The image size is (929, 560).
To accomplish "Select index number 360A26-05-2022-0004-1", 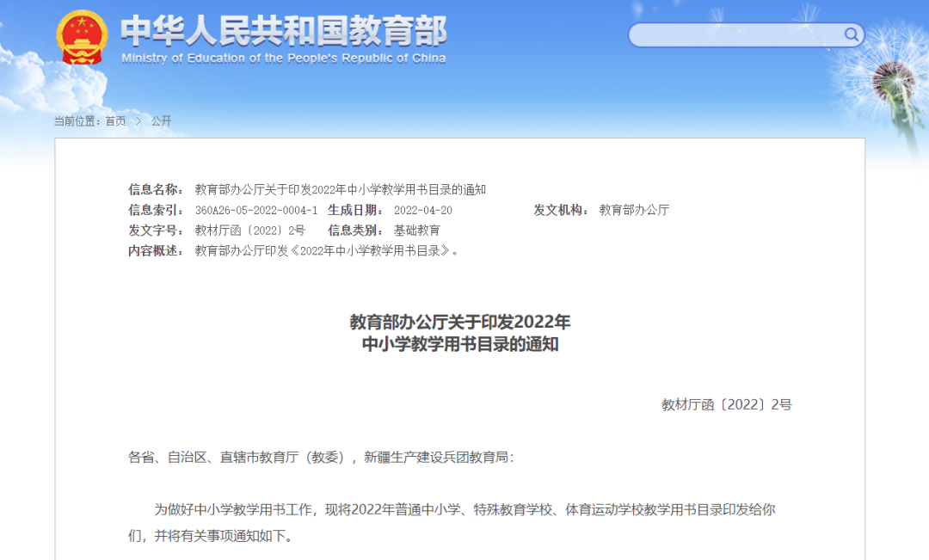I will point(256,211).
